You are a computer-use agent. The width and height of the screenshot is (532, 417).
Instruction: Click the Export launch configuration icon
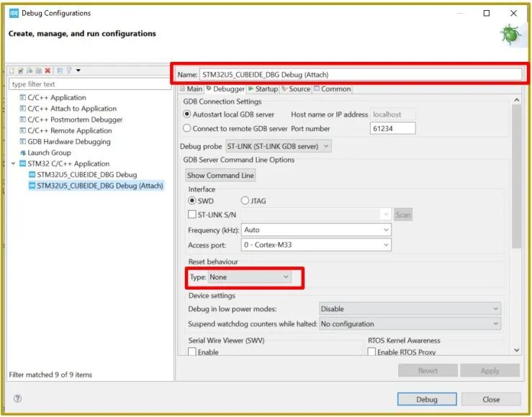(30, 71)
